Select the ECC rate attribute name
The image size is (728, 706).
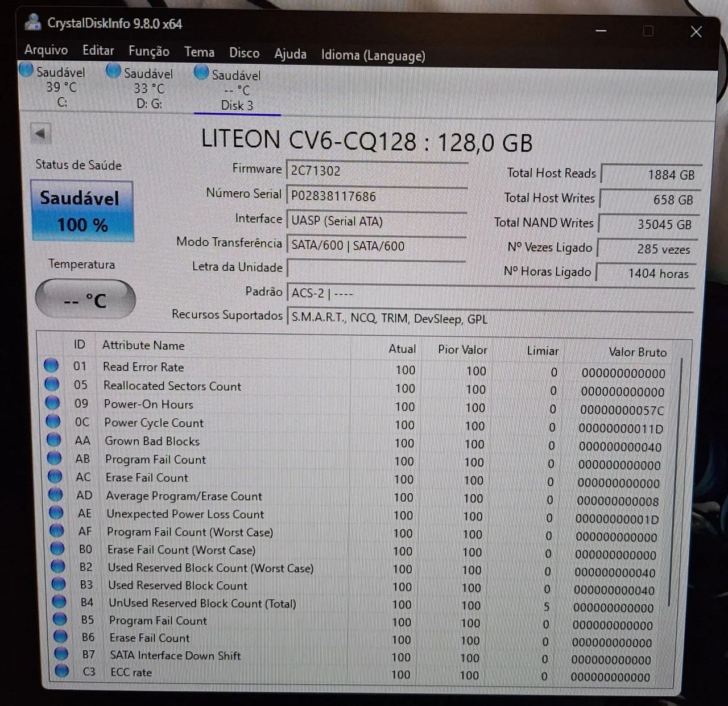pos(131,672)
